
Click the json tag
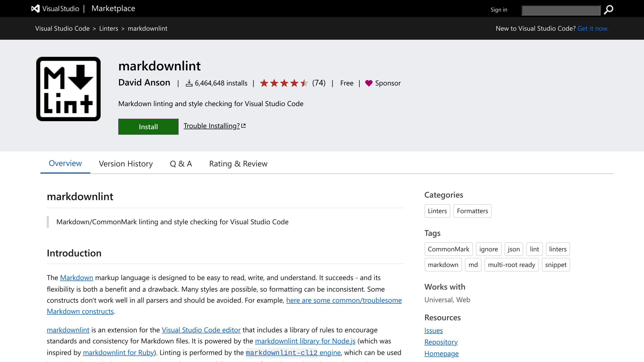[514, 249]
